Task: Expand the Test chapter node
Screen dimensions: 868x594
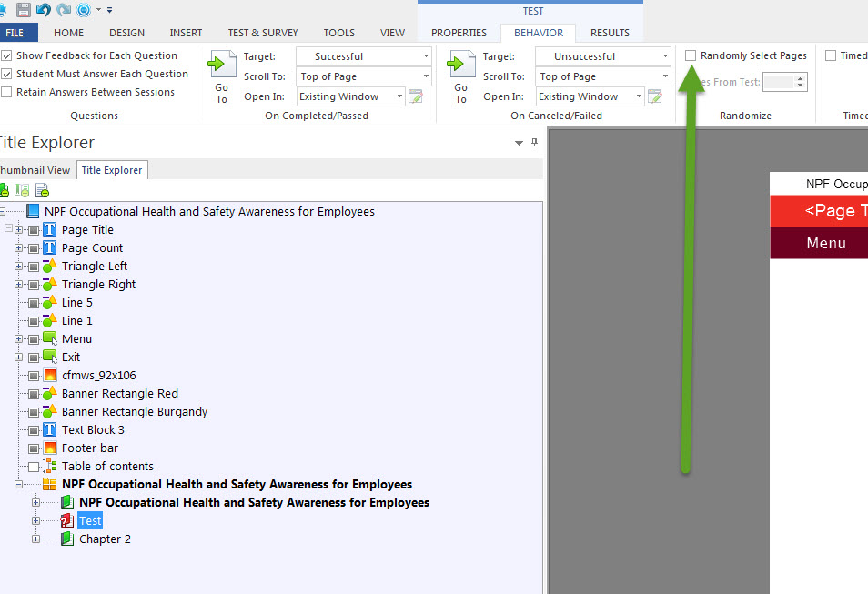Action: (x=36, y=520)
